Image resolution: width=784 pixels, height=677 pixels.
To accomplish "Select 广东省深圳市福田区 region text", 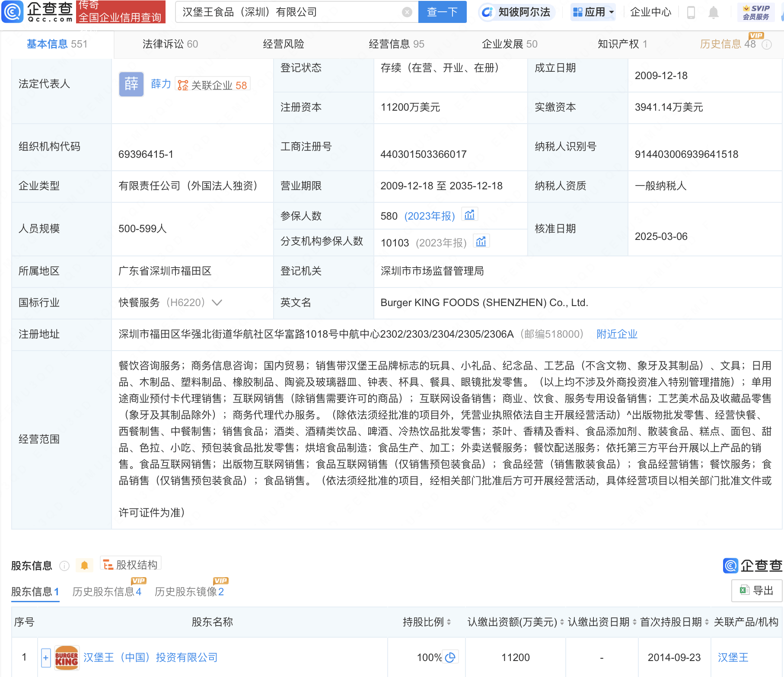I will [165, 271].
